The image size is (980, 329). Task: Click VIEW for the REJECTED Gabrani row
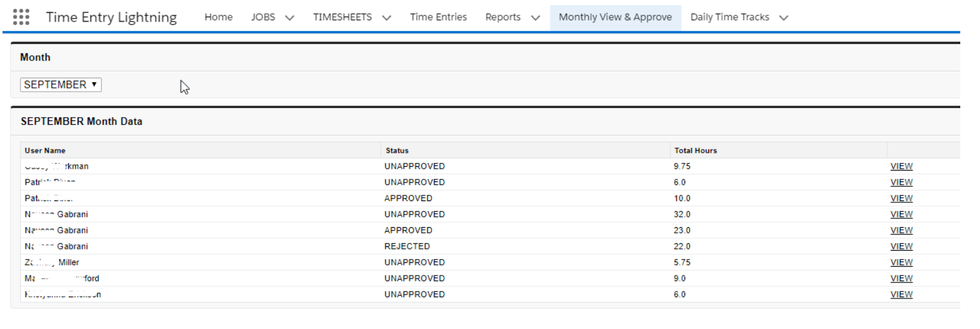[x=901, y=246]
